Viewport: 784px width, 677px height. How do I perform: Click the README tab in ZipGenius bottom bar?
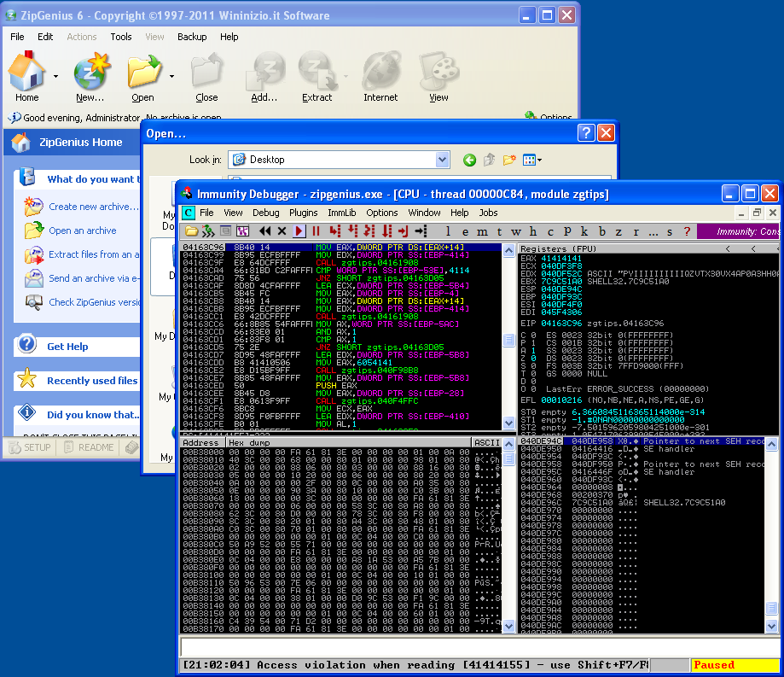pyautogui.click(x=89, y=447)
